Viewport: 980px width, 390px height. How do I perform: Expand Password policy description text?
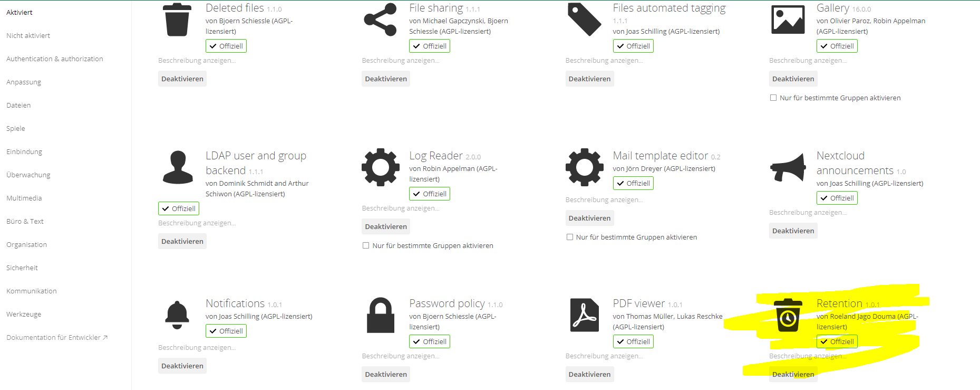(400, 356)
